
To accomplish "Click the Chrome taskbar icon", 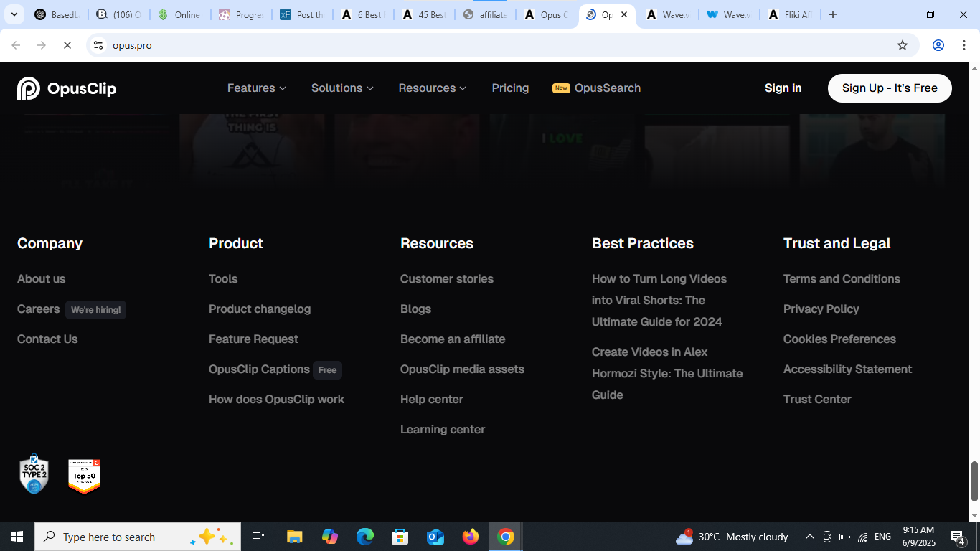I will [x=506, y=537].
